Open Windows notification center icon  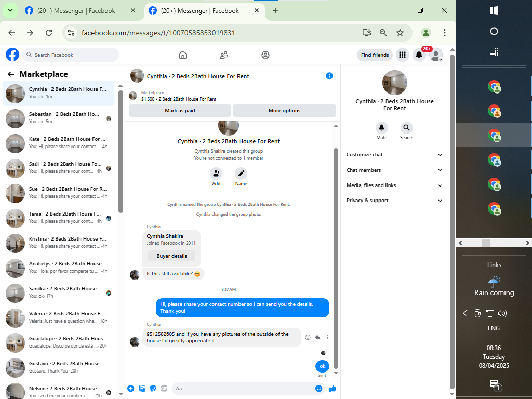point(495,384)
